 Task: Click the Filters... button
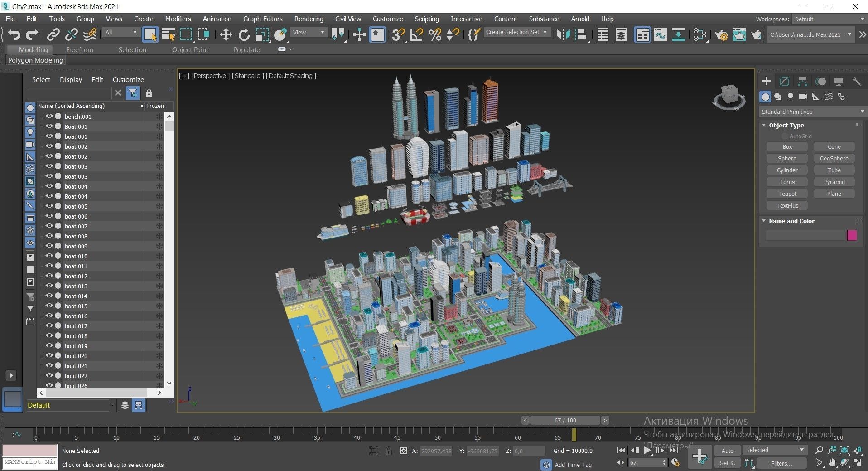click(x=781, y=463)
